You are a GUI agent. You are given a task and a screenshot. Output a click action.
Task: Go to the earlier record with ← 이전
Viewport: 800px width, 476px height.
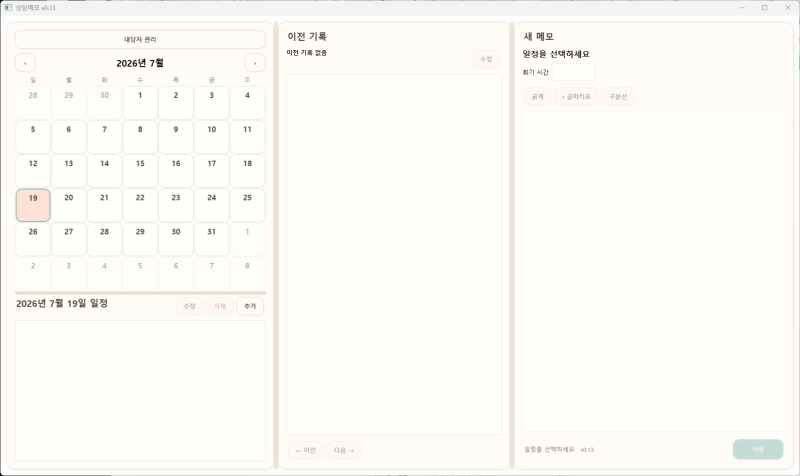[306, 450]
